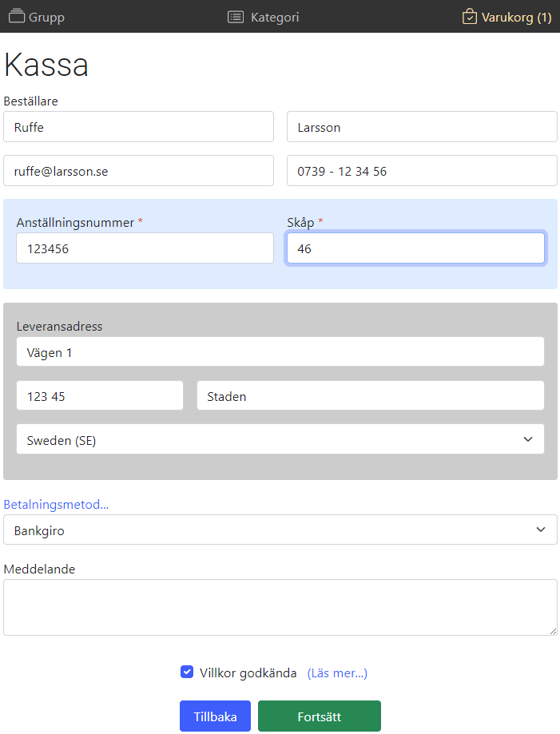The width and height of the screenshot is (560, 734).
Task: Edit the Anställningsnummer field
Action: (145, 248)
